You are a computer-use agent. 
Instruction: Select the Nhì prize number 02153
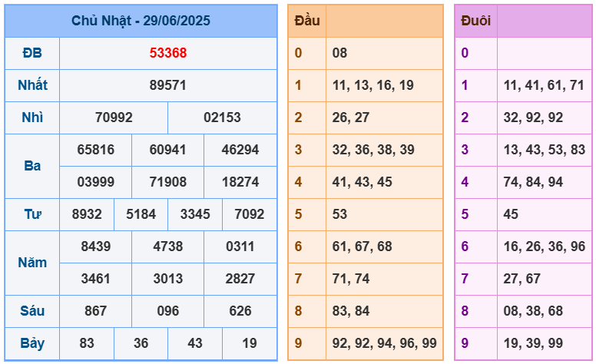pyautogui.click(x=222, y=117)
